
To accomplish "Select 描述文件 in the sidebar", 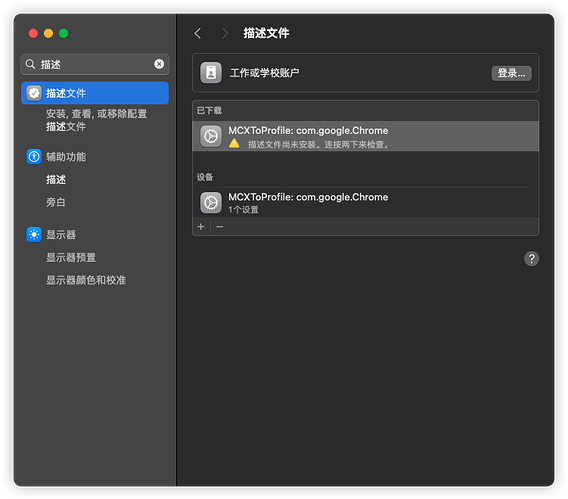I will coord(95,93).
